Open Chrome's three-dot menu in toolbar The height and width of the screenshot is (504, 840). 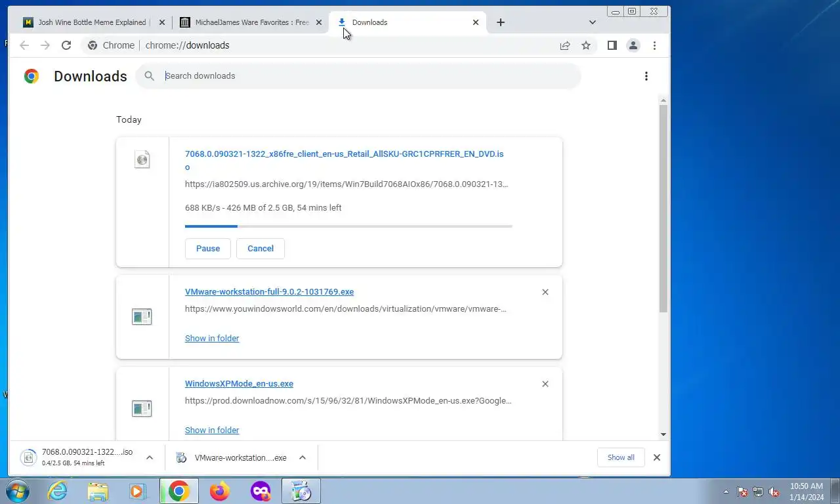(x=654, y=45)
